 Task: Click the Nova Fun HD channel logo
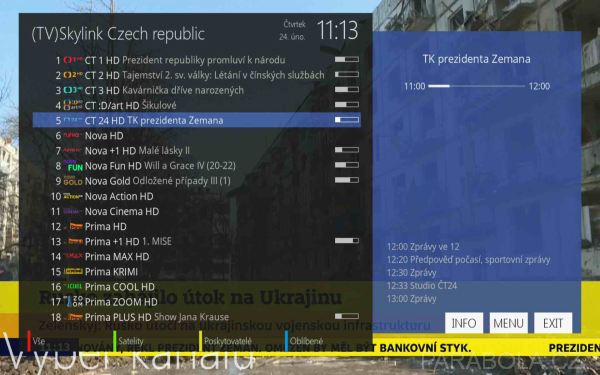point(73,165)
